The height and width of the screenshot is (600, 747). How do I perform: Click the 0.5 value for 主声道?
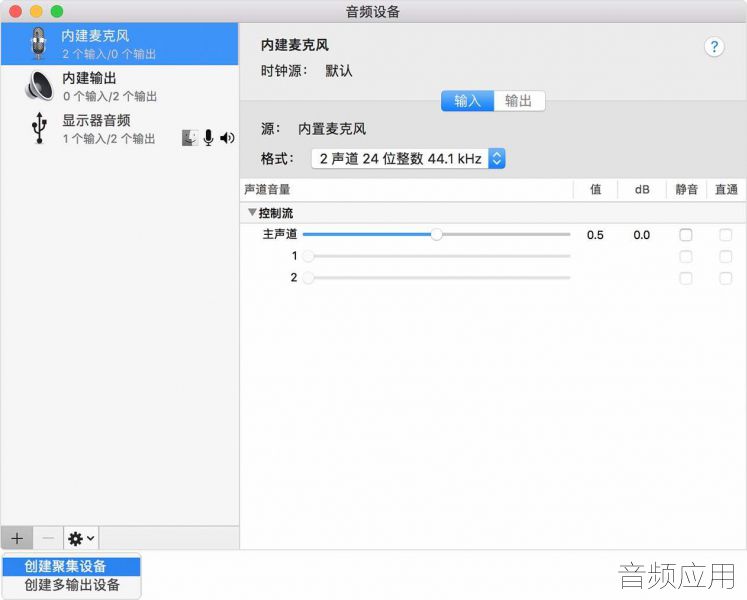point(595,235)
